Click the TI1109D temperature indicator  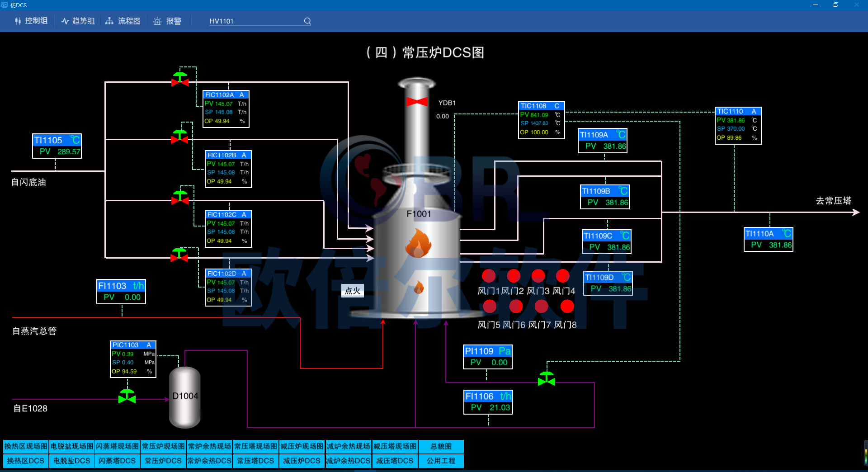(x=608, y=283)
